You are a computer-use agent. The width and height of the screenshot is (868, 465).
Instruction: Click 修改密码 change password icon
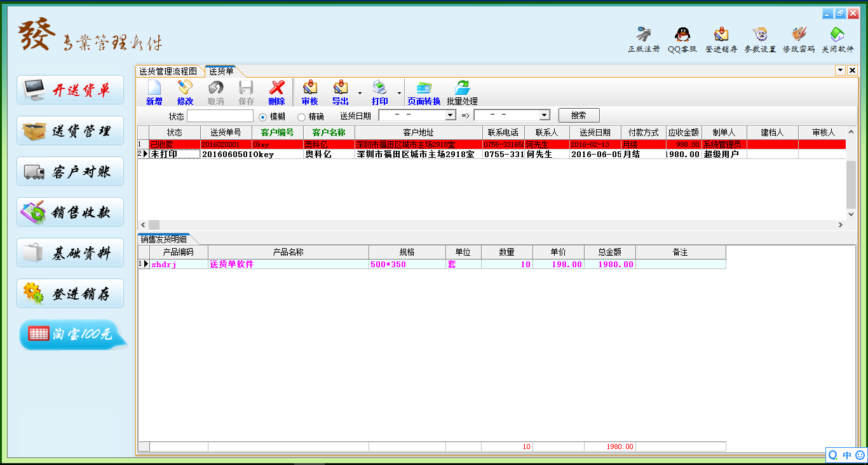click(x=798, y=34)
